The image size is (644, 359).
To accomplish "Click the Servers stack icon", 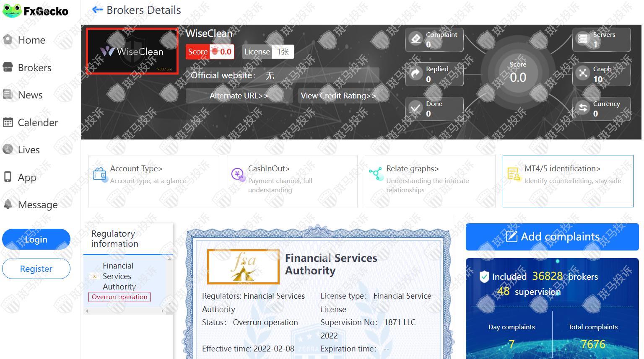I will [583, 39].
